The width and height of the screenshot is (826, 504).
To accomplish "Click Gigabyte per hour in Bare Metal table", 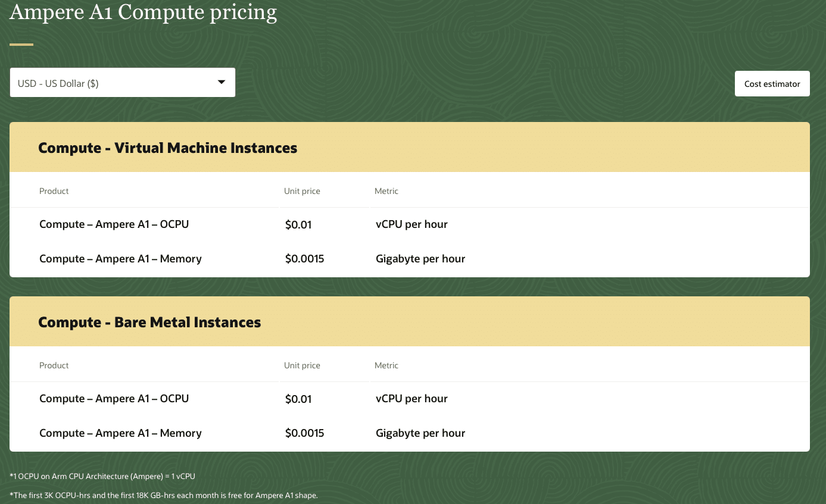I will pyautogui.click(x=420, y=433).
